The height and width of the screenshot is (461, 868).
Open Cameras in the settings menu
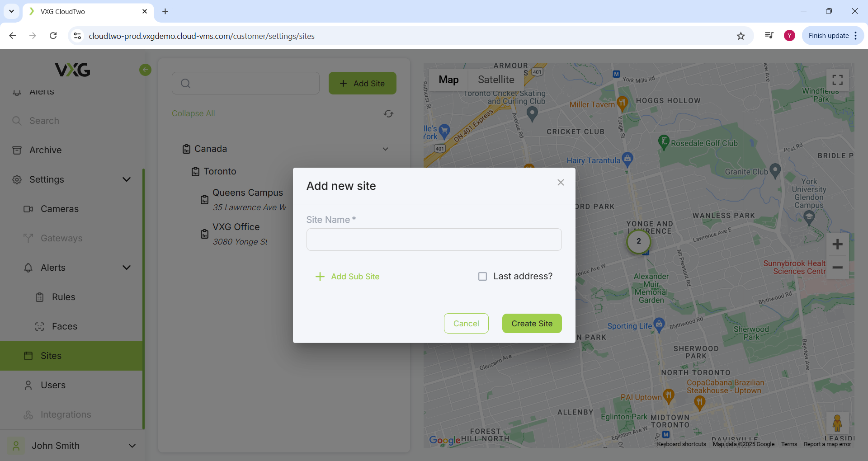(60, 209)
